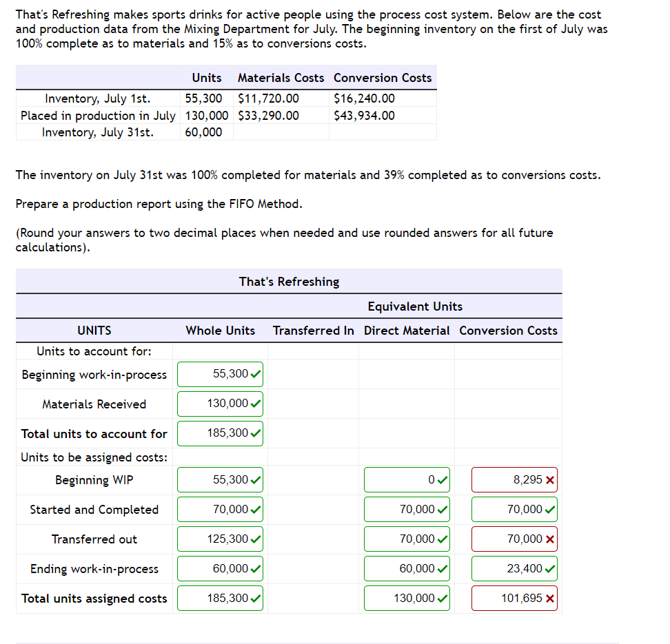
Task: Click Started and Completed Whole Units field
Action: click(x=220, y=510)
